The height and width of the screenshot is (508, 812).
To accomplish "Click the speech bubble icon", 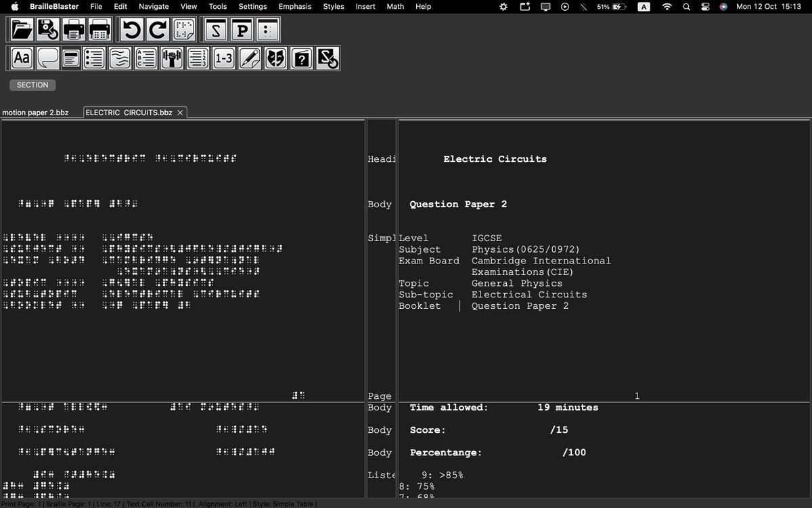I will [47, 58].
